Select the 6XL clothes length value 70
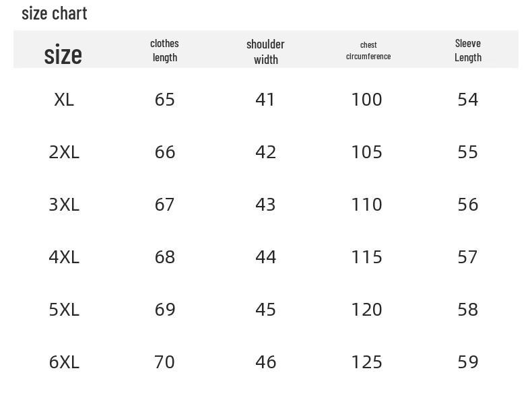The height and width of the screenshot is (414, 532). [165, 362]
